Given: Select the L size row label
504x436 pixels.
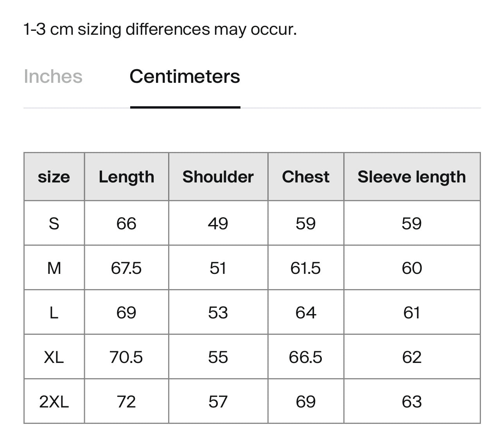Looking at the screenshot, I should (54, 313).
